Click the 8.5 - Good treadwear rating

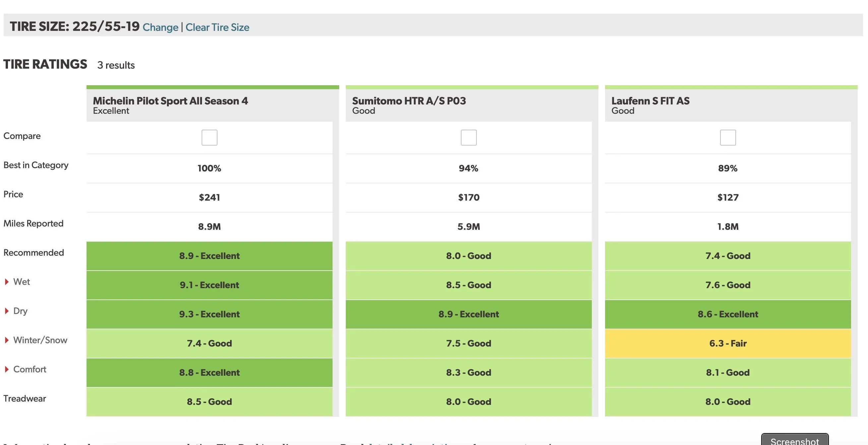(209, 402)
